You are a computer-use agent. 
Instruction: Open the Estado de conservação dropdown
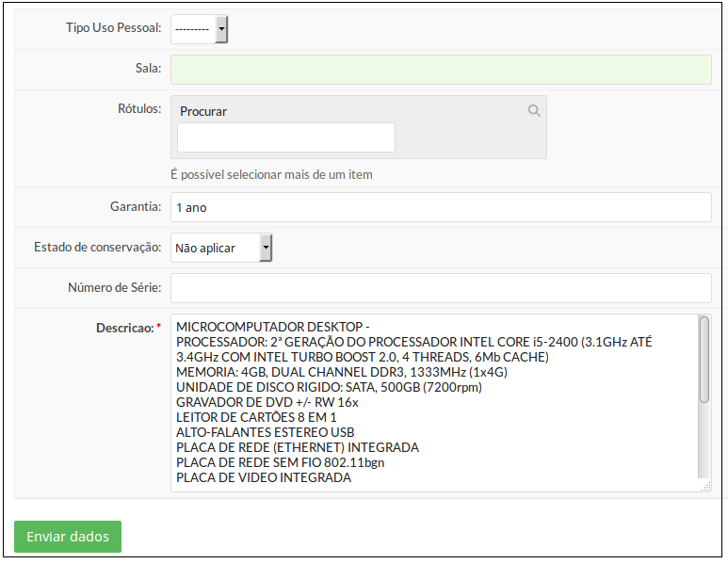[x=221, y=248]
